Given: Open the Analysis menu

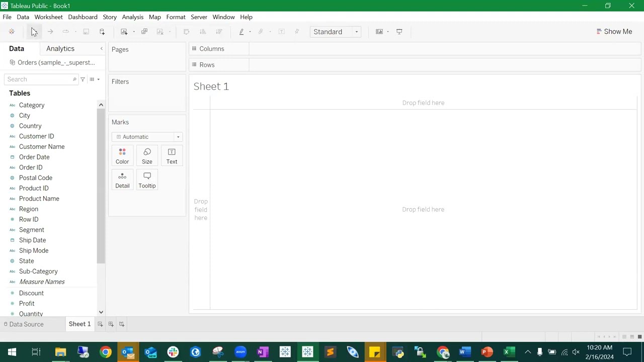Looking at the screenshot, I should tap(133, 17).
